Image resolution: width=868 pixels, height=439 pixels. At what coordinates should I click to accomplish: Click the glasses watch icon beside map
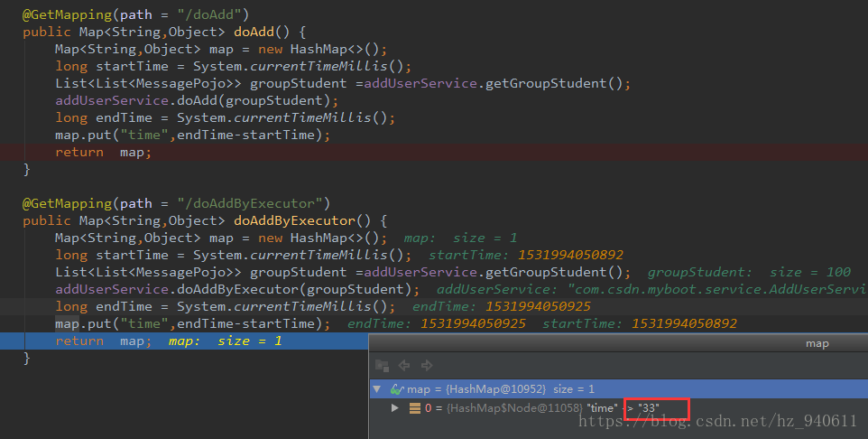(397, 389)
